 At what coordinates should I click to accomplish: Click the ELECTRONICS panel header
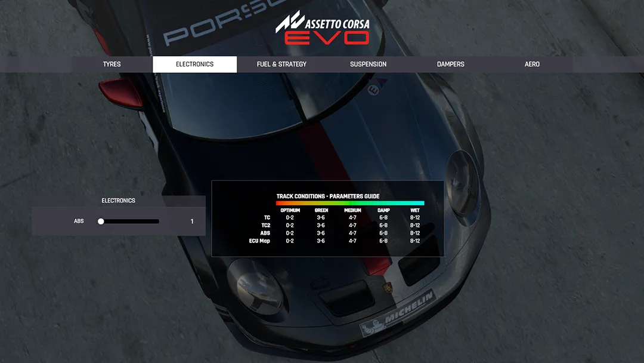pyautogui.click(x=118, y=201)
